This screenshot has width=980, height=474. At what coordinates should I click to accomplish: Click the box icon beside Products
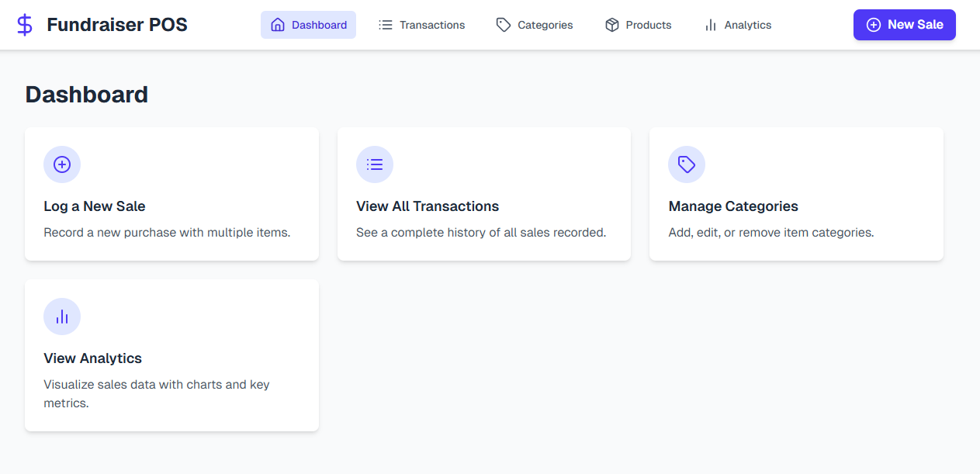612,25
